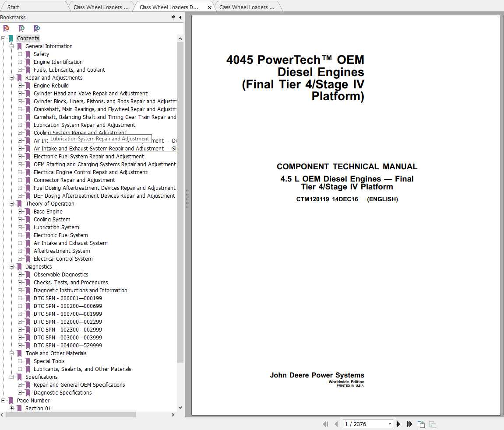Open Air Intake and Exhaust System Repair link
The image size is (504, 430).
coord(105,149)
